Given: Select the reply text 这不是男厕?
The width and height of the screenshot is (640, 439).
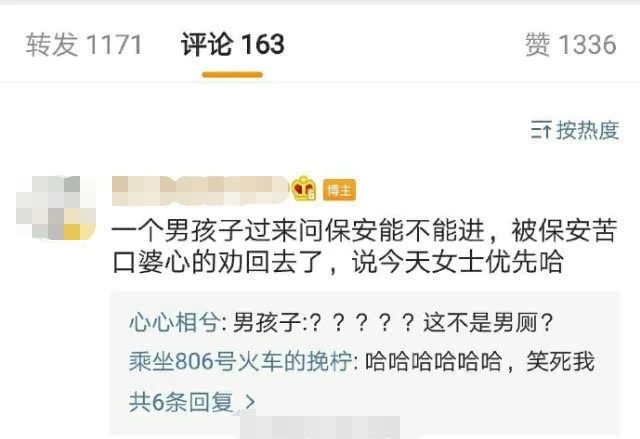Looking at the screenshot, I should click(x=488, y=323).
